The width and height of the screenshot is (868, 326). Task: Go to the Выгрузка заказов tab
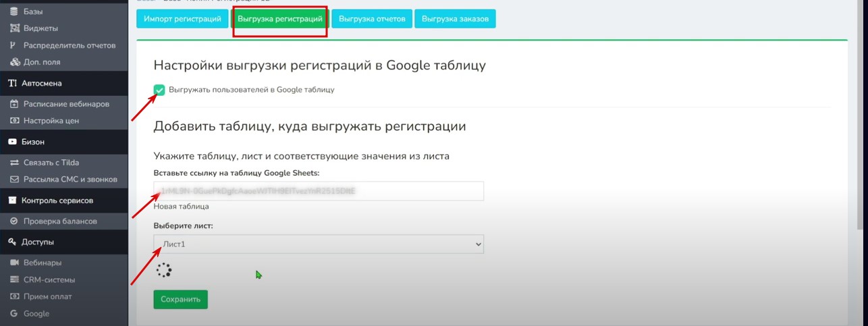[x=455, y=19]
